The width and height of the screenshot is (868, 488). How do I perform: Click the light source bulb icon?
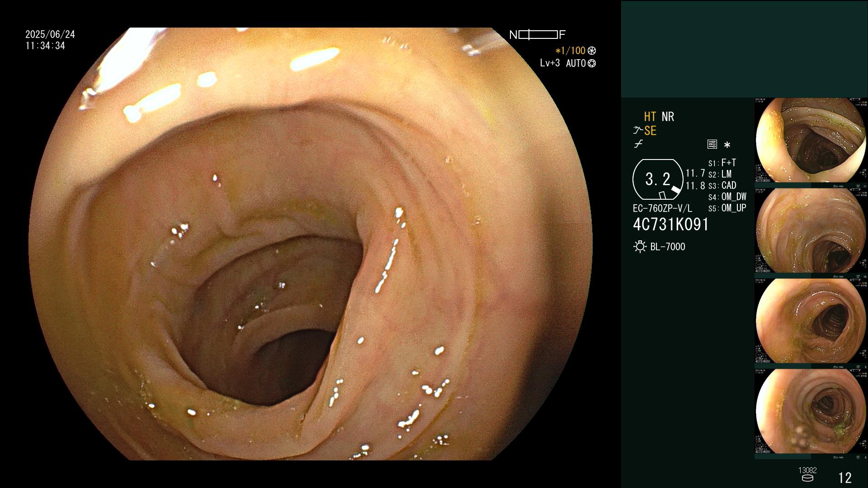[x=640, y=247]
